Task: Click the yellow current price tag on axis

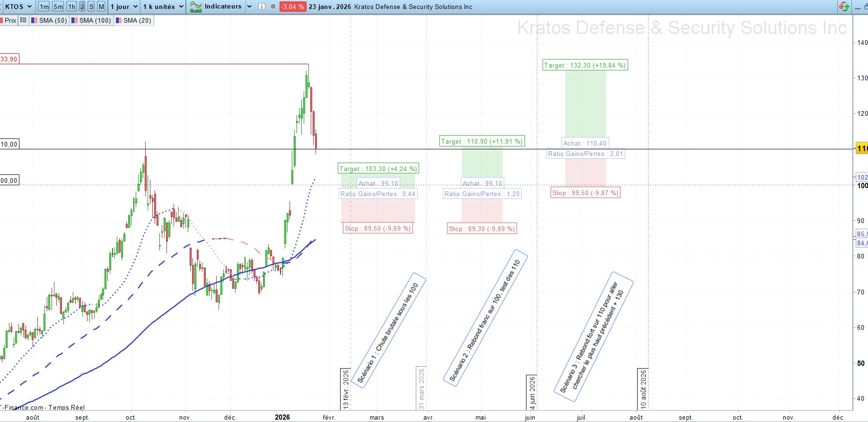Action: 862,149
